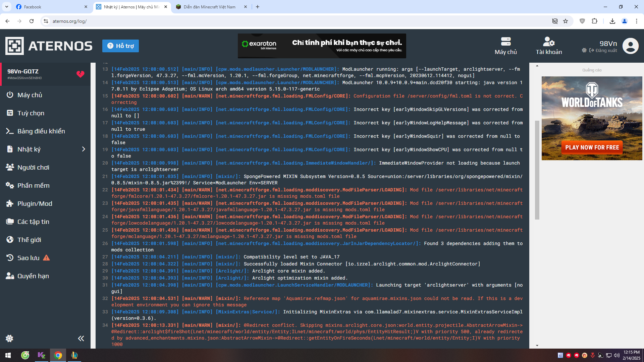Click PLAY NOW FOR FREE ad button
Image resolution: width=644 pixels, height=362 pixels.
(592, 147)
